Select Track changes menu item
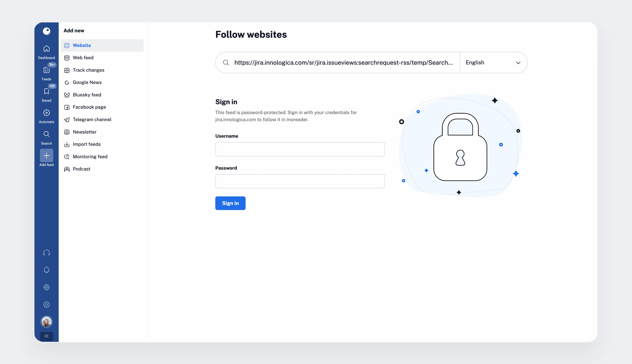Image resolution: width=632 pixels, height=364 pixels. click(88, 70)
